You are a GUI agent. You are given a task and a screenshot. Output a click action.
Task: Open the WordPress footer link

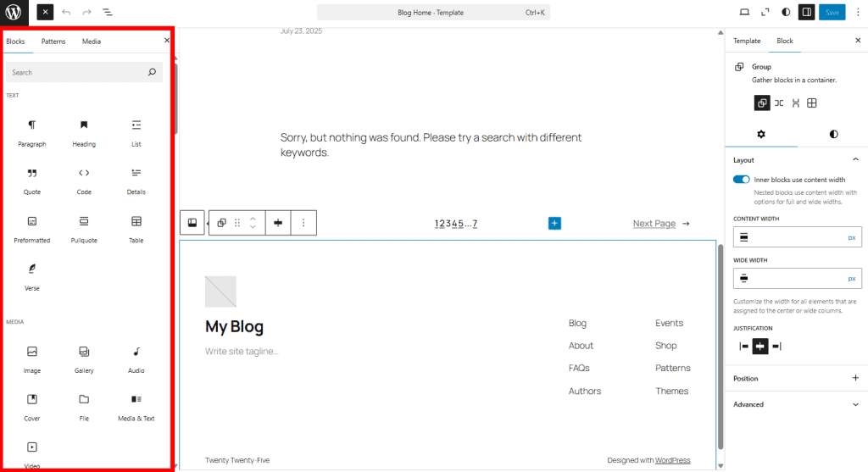click(672, 460)
